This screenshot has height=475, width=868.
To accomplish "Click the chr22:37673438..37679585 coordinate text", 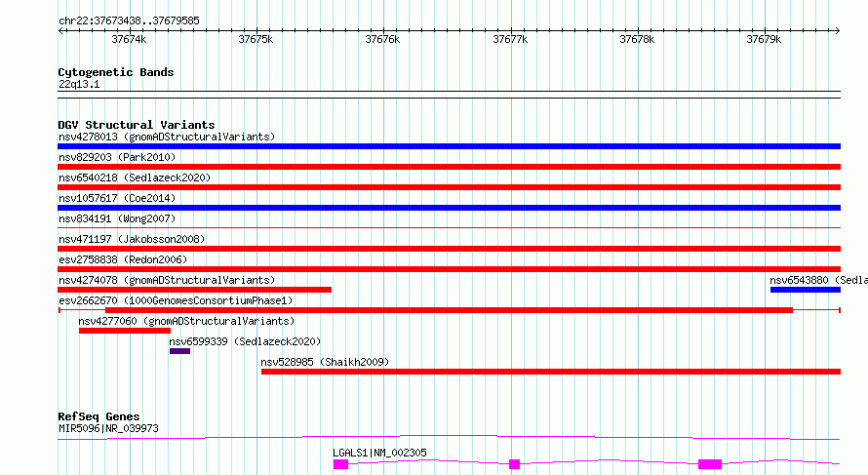I will pos(129,20).
